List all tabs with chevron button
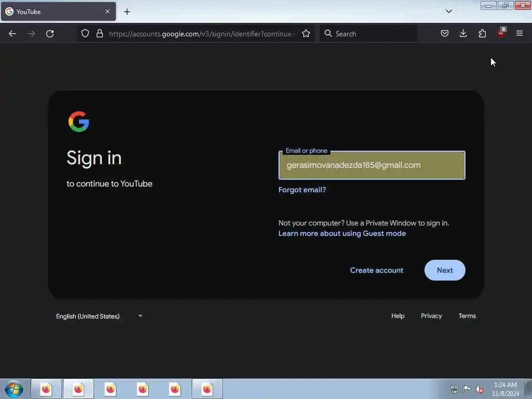The width and height of the screenshot is (532, 399). (x=449, y=11)
